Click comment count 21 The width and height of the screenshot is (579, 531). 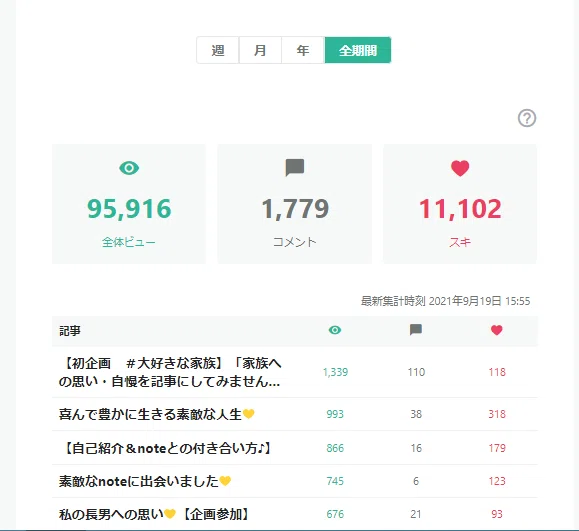point(416,514)
